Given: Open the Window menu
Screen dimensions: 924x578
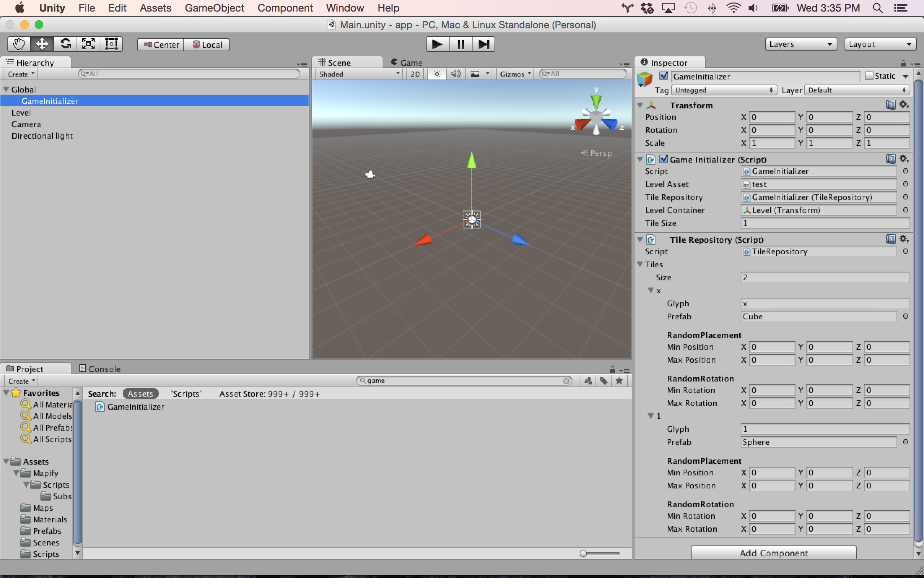Looking at the screenshot, I should [345, 8].
